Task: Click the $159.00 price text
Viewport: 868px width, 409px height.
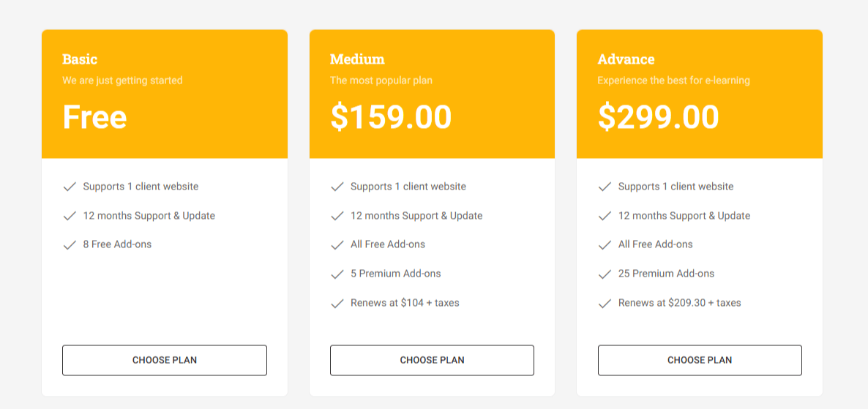Action: click(x=391, y=117)
